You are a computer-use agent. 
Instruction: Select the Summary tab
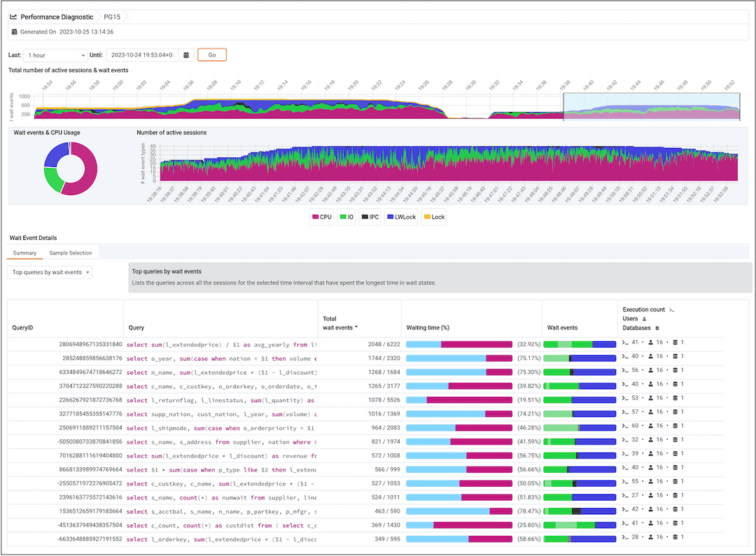coord(26,252)
